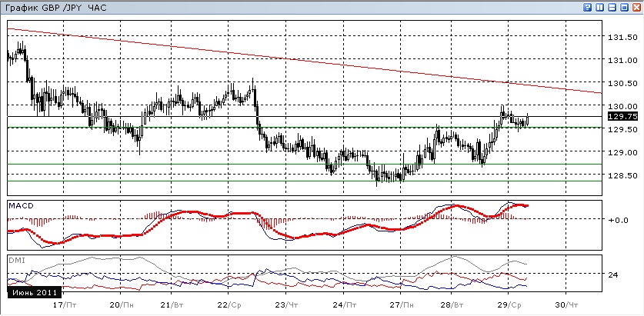644x316 pixels.
Task: Click the 17/Пт date label
Action: (65, 305)
